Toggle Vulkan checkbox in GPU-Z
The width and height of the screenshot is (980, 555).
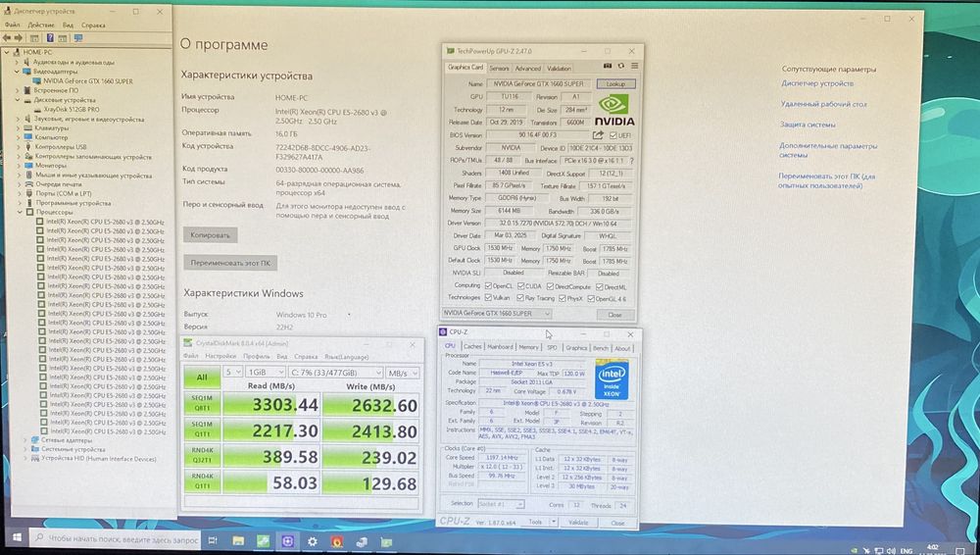point(488,298)
